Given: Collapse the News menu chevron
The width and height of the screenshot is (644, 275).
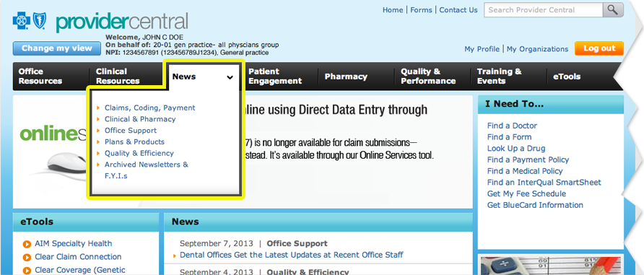Looking at the screenshot, I should pyautogui.click(x=230, y=77).
